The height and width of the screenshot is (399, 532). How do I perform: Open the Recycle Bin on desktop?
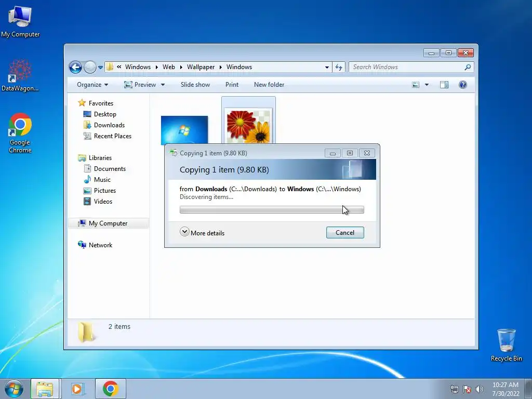coord(506,345)
